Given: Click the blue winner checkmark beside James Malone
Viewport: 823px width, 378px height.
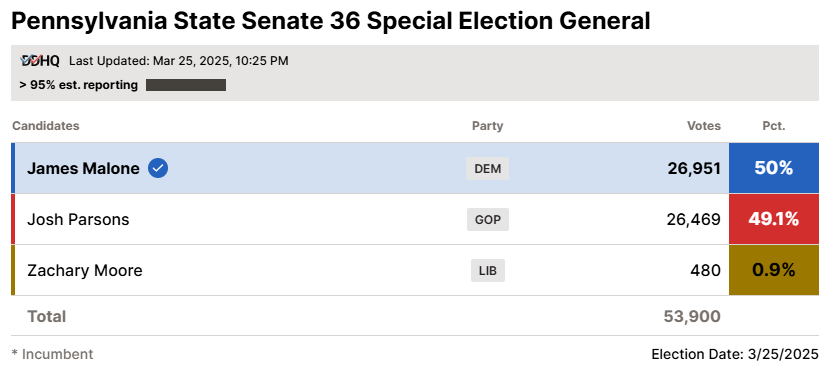Looking at the screenshot, I should click(x=158, y=169).
